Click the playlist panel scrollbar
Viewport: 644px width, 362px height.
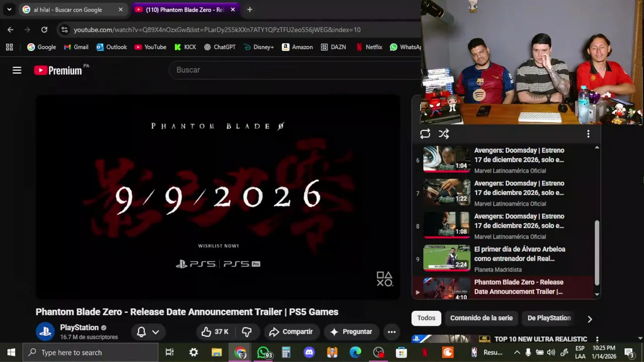pyautogui.click(x=597, y=252)
